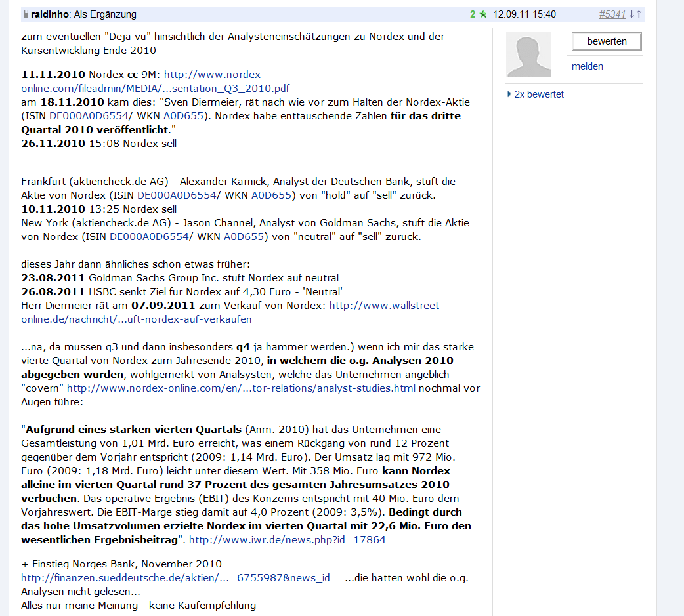Jump to the previous post with the up arrow
The height and width of the screenshot is (616, 684).
tap(639, 14)
